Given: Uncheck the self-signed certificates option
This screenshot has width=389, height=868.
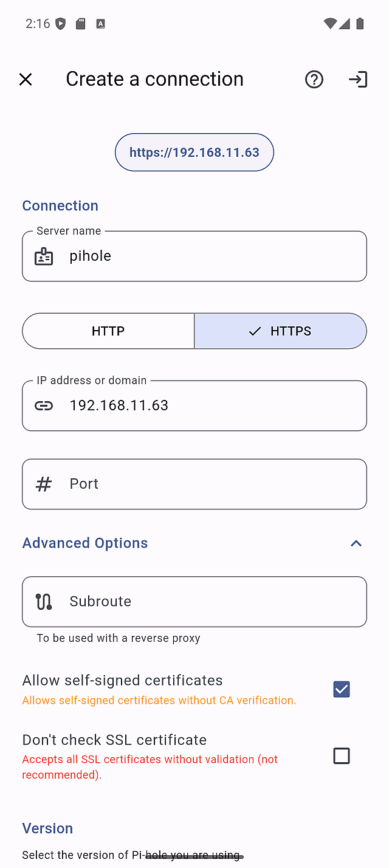Looking at the screenshot, I should click(342, 689).
